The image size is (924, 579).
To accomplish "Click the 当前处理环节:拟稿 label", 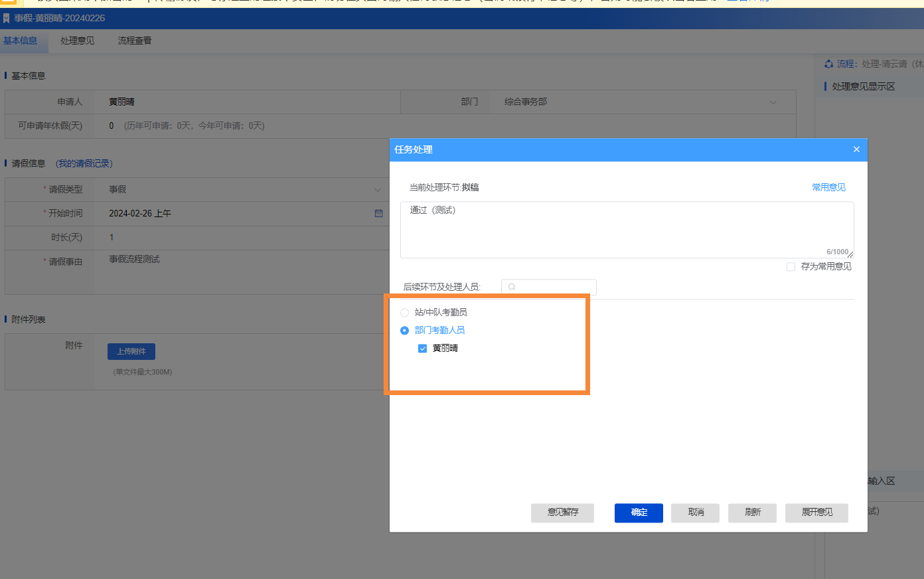I will (x=444, y=187).
